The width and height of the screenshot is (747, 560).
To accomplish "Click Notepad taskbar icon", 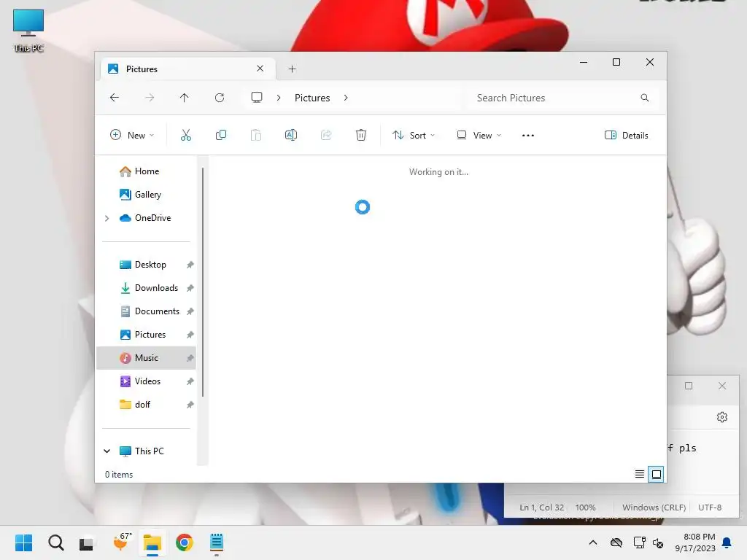I will pos(216,542).
